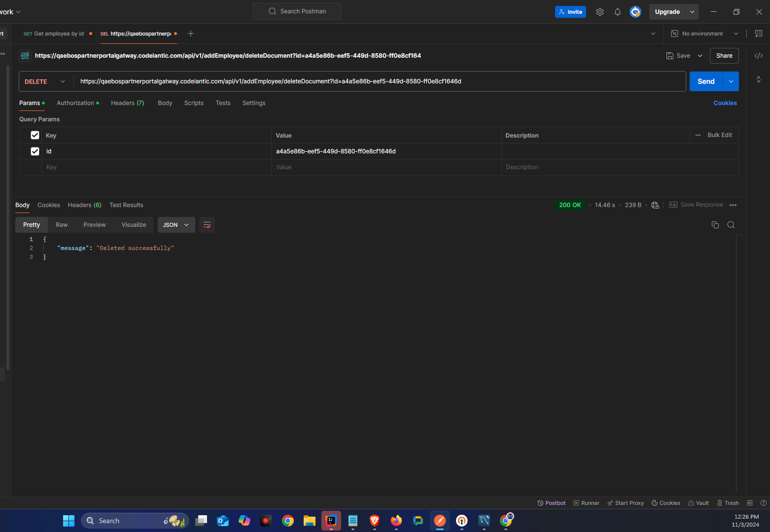Viewport: 770px width, 532px height.
Task: Click the empty Key field in the new param row
Action: 156,167
